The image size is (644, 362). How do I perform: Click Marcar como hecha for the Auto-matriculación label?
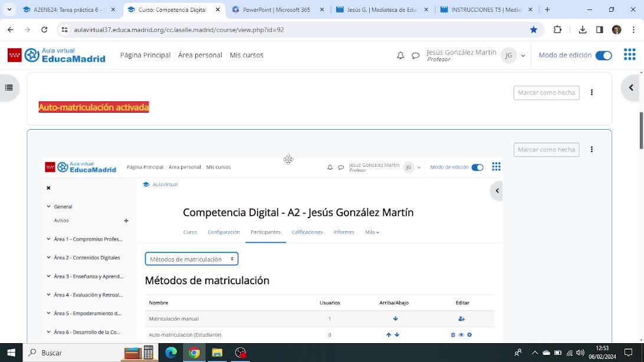546,93
